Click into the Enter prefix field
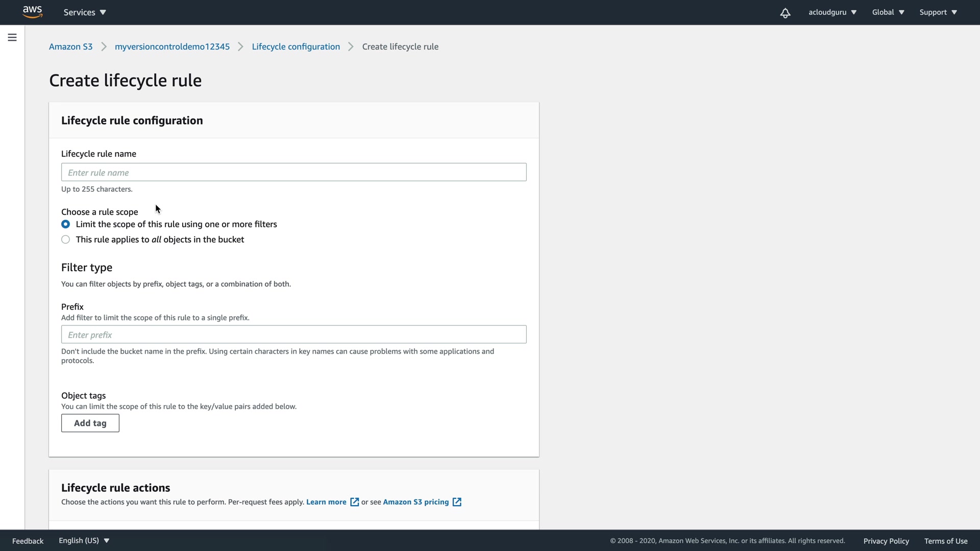 pyautogui.click(x=293, y=335)
